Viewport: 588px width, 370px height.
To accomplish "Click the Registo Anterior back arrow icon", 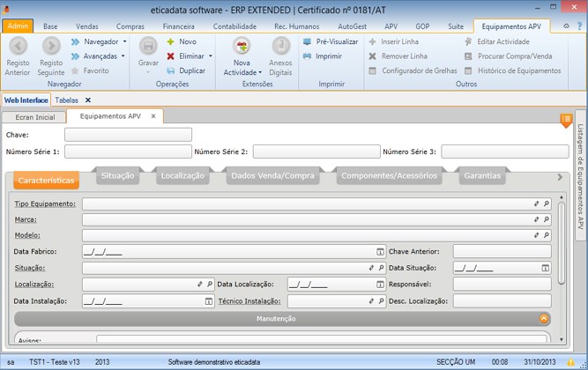I will click(18, 46).
